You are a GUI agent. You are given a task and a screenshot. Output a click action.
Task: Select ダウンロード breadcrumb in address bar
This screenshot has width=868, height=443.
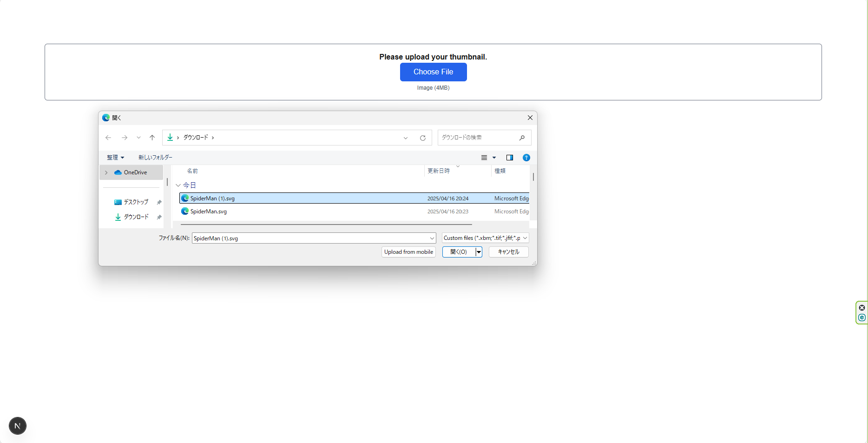196,138
